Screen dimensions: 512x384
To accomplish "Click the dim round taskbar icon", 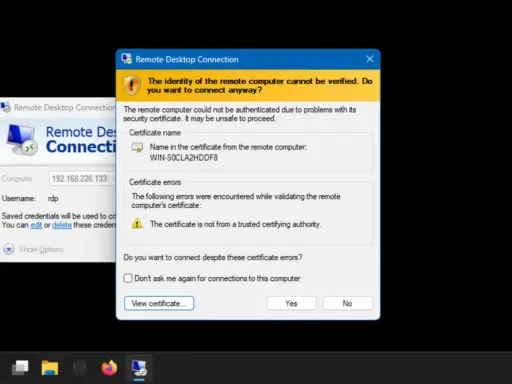I will 79,368.
